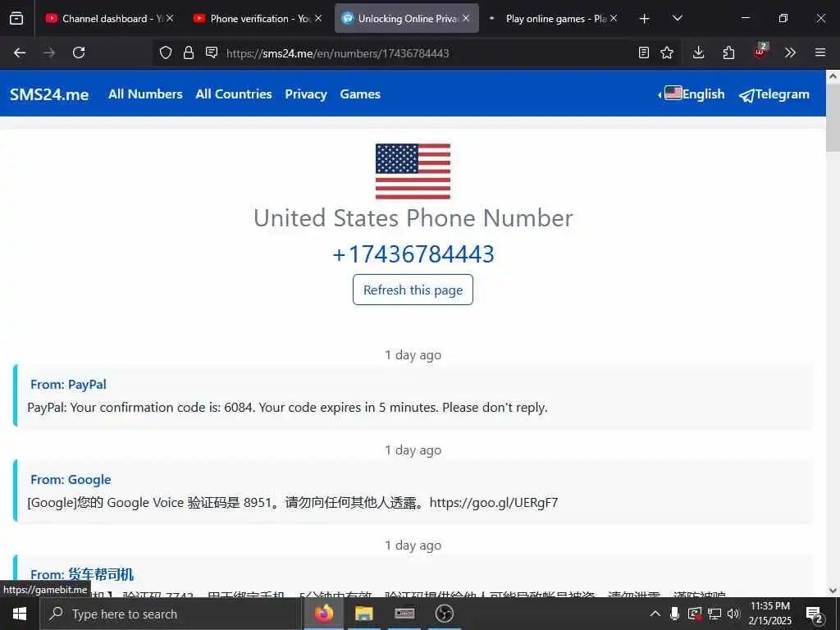Expand the list all tabs dropdown

pyautogui.click(x=677, y=18)
